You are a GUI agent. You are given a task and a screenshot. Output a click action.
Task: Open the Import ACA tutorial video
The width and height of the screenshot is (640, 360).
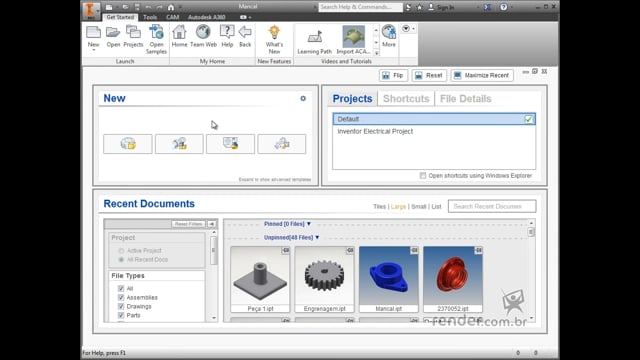353,40
